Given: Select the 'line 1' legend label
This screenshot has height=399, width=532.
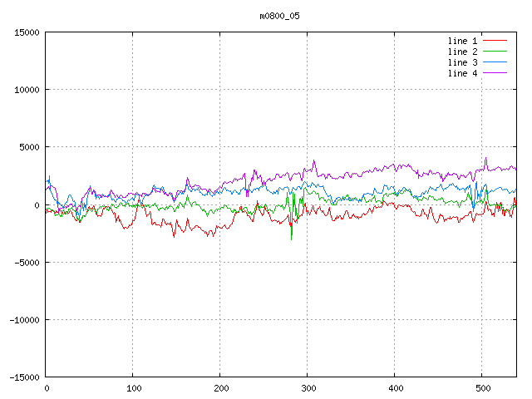Looking at the screenshot, I should click(463, 41).
